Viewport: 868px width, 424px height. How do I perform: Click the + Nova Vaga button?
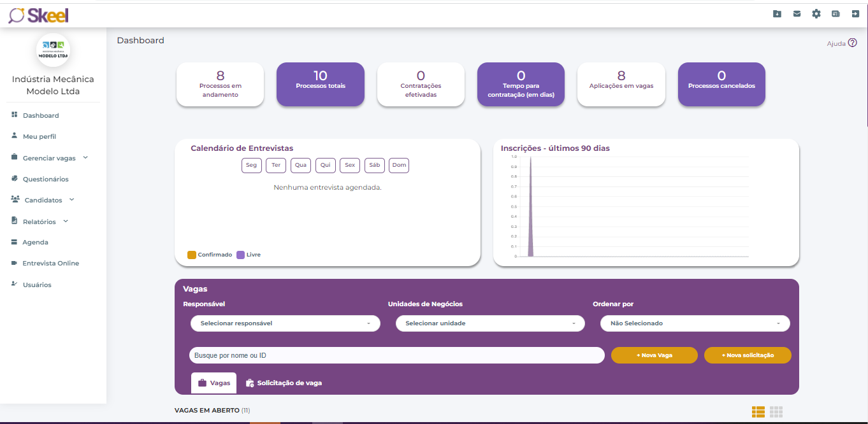click(x=654, y=355)
